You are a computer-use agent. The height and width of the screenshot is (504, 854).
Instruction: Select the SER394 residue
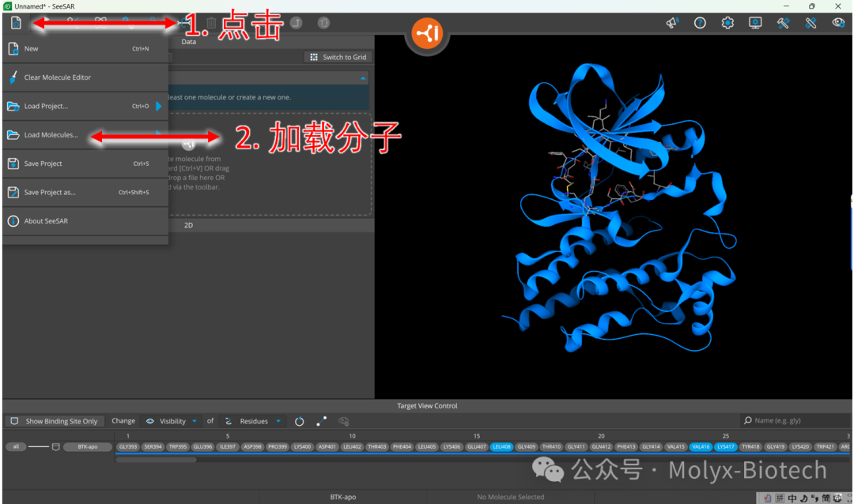point(153,447)
